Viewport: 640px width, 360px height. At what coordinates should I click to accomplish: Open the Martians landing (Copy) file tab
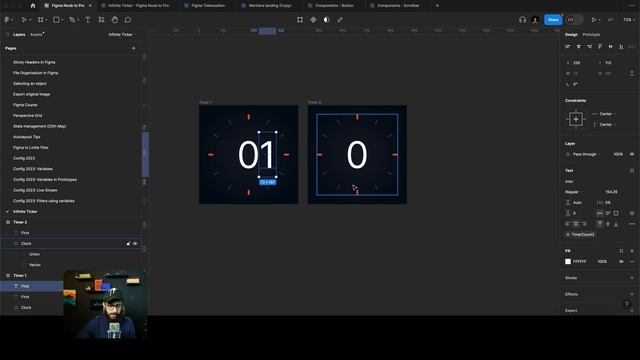(266, 6)
